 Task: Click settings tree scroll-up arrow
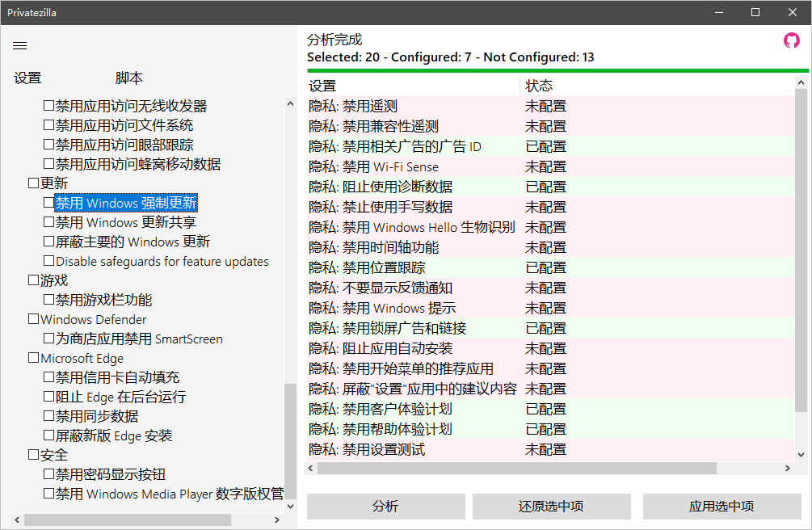pos(291,103)
